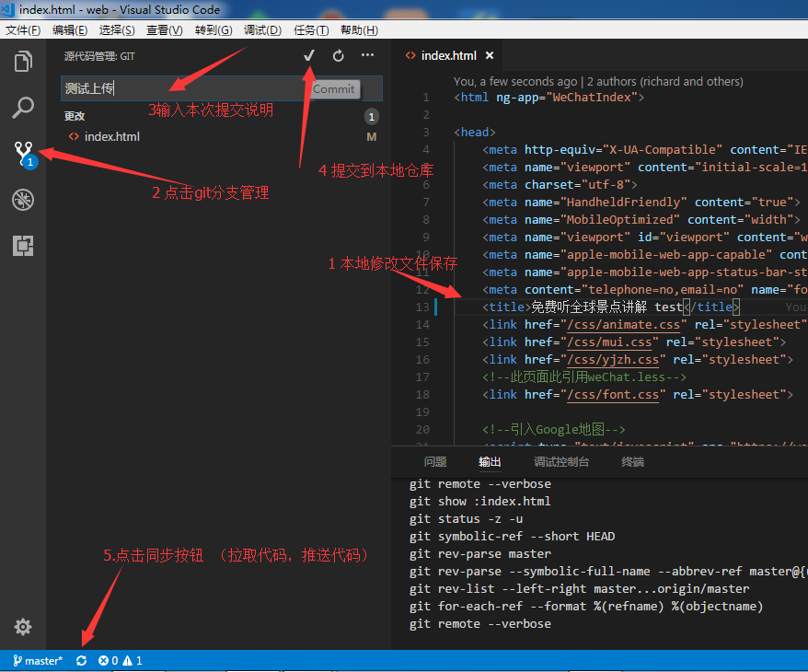Open warnings count in the status bar
Image resolution: width=808 pixels, height=672 pixels.
[132, 661]
